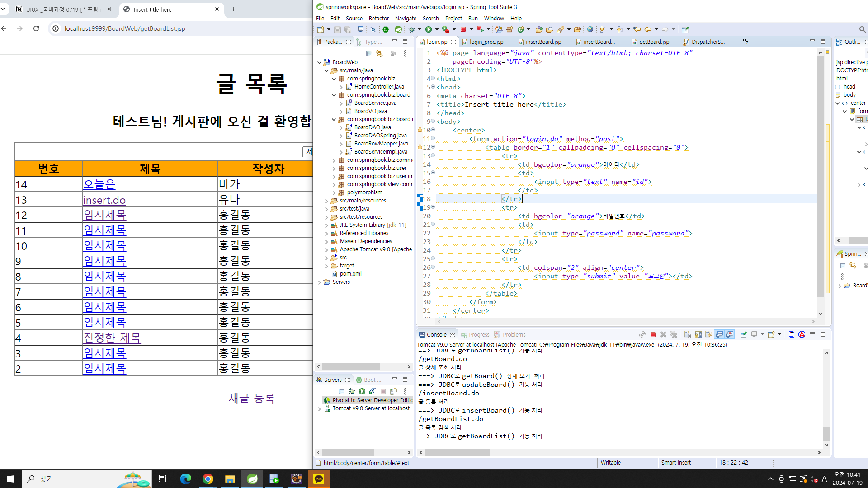Click the Debug bug icon in toolbar

tap(411, 29)
